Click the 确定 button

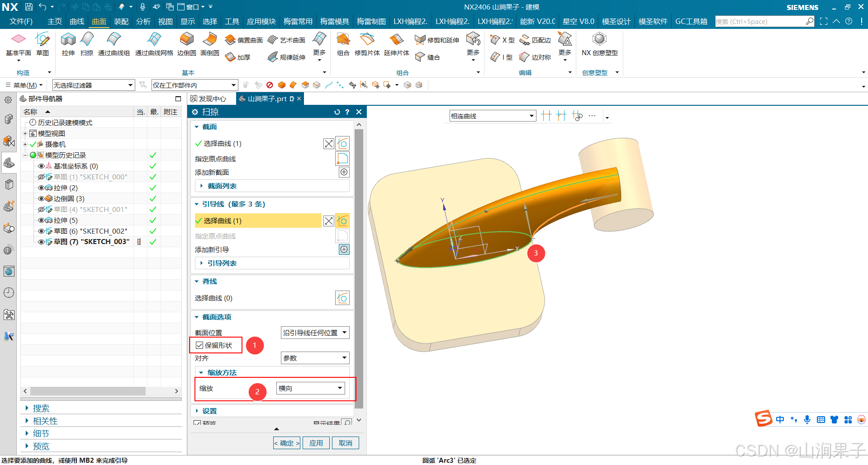[287, 443]
